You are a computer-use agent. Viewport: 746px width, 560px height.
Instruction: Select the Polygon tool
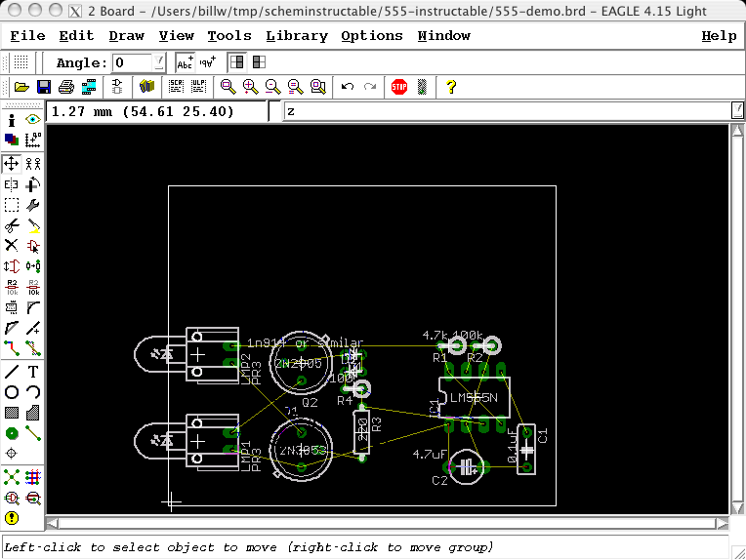pyautogui.click(x=33, y=413)
